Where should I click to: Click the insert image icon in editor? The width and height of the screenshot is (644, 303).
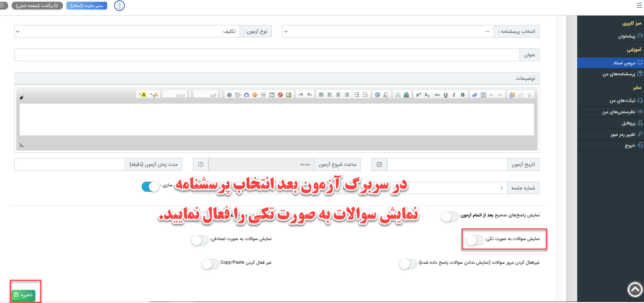pyautogui.click(x=289, y=95)
